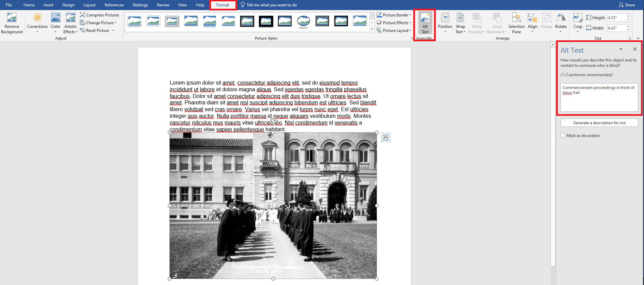Viewport: 644px width, 285px height.
Task: Open Wrap Text options
Action: [460, 23]
